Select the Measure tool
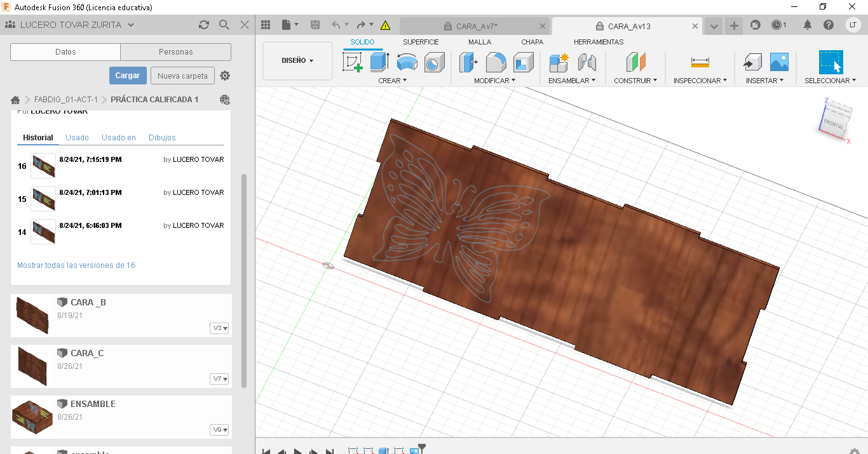The height and width of the screenshot is (454, 868). click(x=700, y=62)
